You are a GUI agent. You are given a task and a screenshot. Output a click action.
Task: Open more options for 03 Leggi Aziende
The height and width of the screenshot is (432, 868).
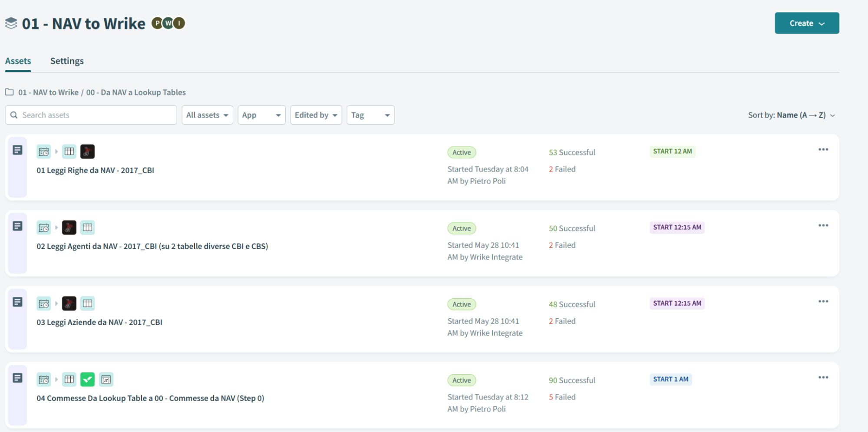coord(823,302)
